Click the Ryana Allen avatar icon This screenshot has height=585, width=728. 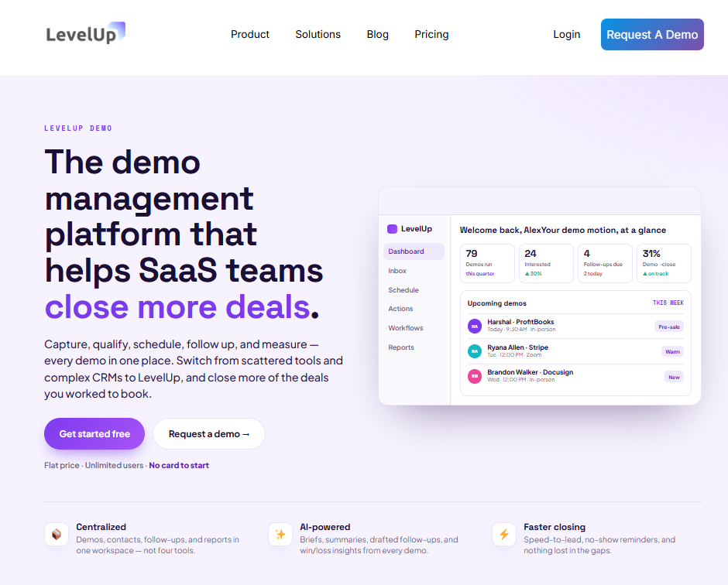[x=475, y=351]
